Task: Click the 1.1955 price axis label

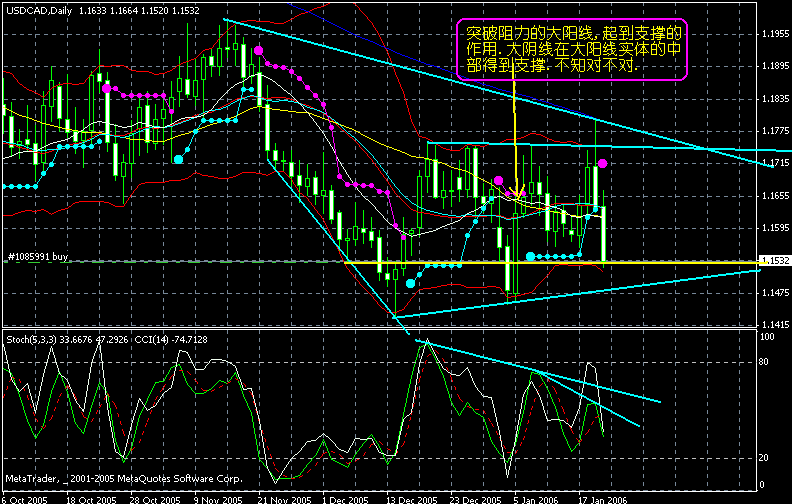Action: coord(774,34)
